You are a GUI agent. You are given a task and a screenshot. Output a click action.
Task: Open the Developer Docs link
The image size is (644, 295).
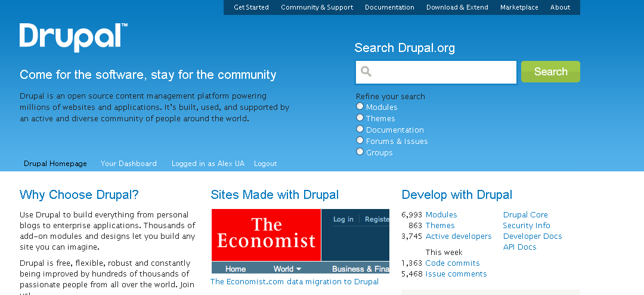532,236
